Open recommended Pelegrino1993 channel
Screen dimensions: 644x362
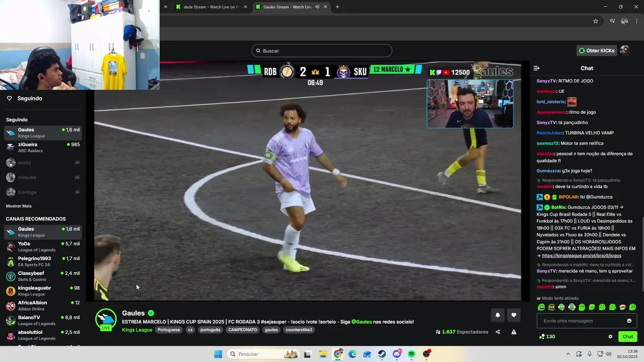point(43,261)
